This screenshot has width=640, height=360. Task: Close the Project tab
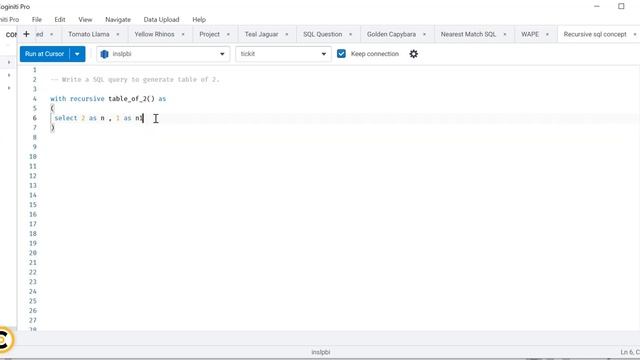228,35
